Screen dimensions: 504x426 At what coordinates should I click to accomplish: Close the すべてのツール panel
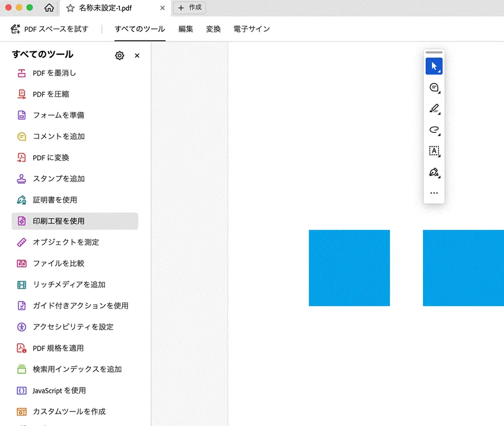click(x=137, y=55)
